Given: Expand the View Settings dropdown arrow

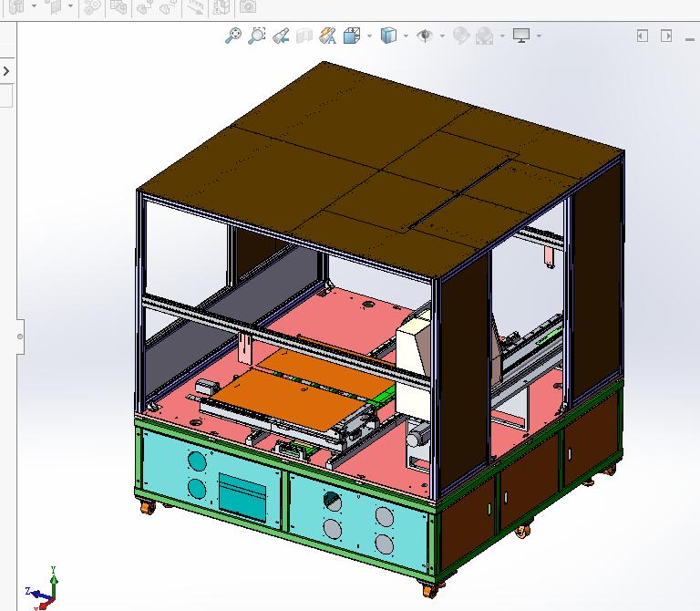Looking at the screenshot, I should 540,36.
